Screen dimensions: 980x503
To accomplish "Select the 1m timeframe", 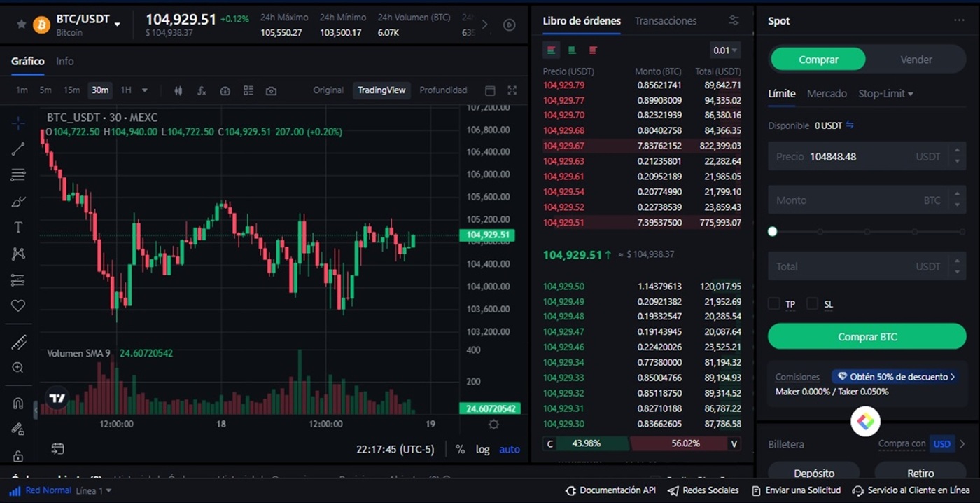I will [x=22, y=90].
